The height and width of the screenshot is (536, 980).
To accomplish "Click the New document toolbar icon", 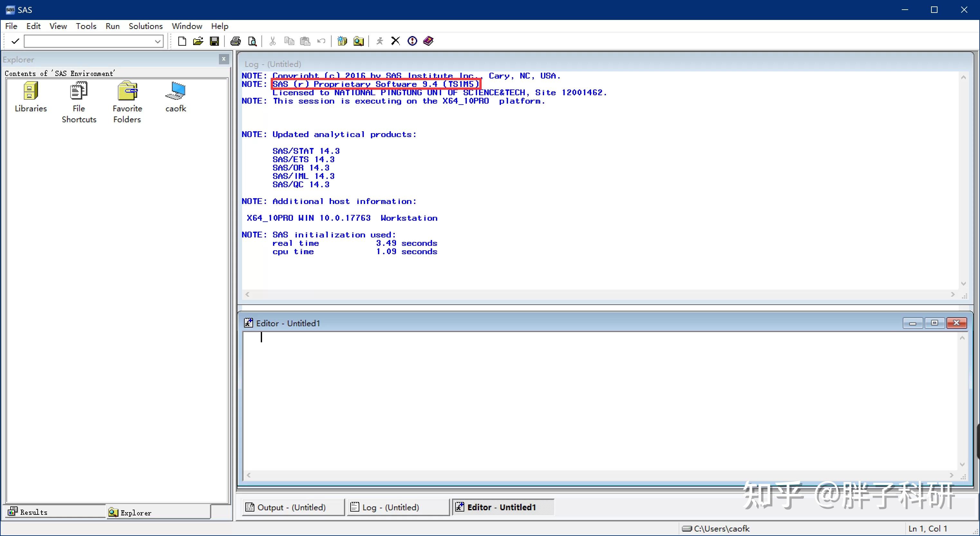I will click(182, 41).
